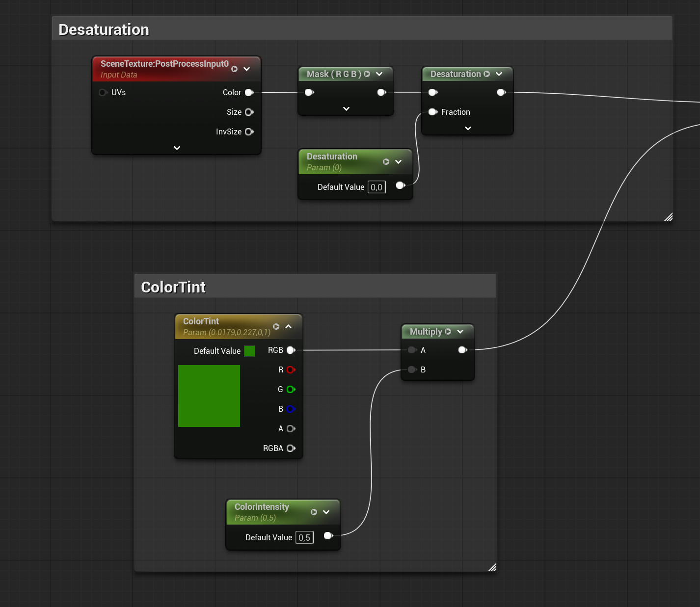Click the SceneTexture Size output pin
This screenshot has height=607, width=700.
(249, 112)
